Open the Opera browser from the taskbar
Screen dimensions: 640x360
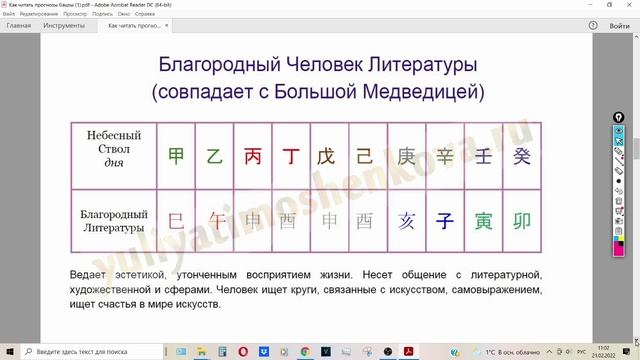point(243,351)
